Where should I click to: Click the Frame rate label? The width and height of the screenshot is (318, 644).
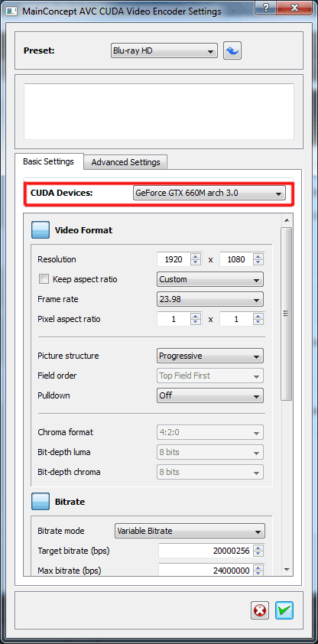coord(58,299)
